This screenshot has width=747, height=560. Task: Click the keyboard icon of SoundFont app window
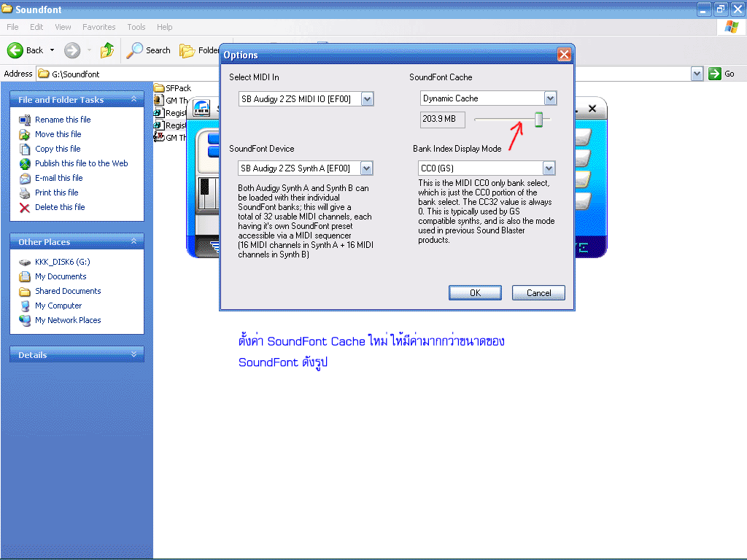[201, 109]
